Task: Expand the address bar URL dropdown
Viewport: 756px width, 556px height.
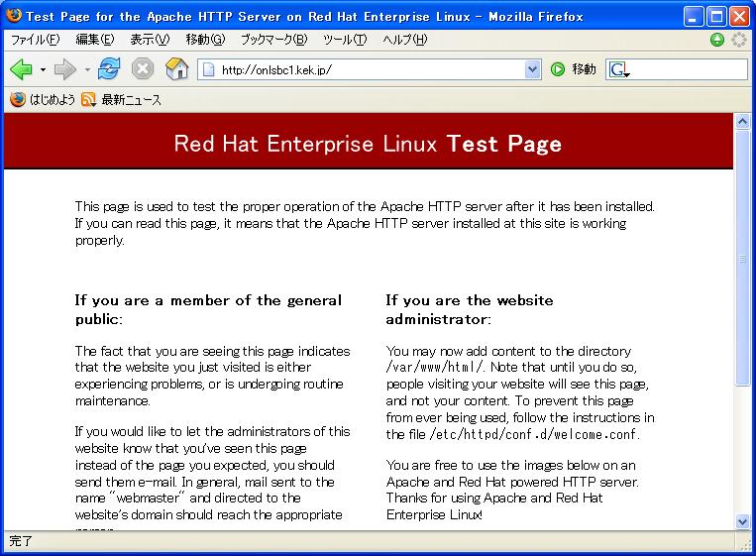Action: coord(532,70)
